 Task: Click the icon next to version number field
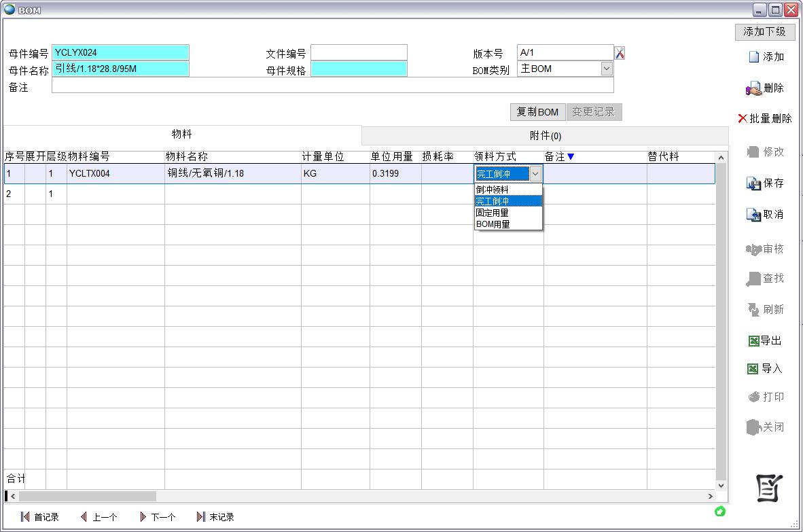(620, 53)
